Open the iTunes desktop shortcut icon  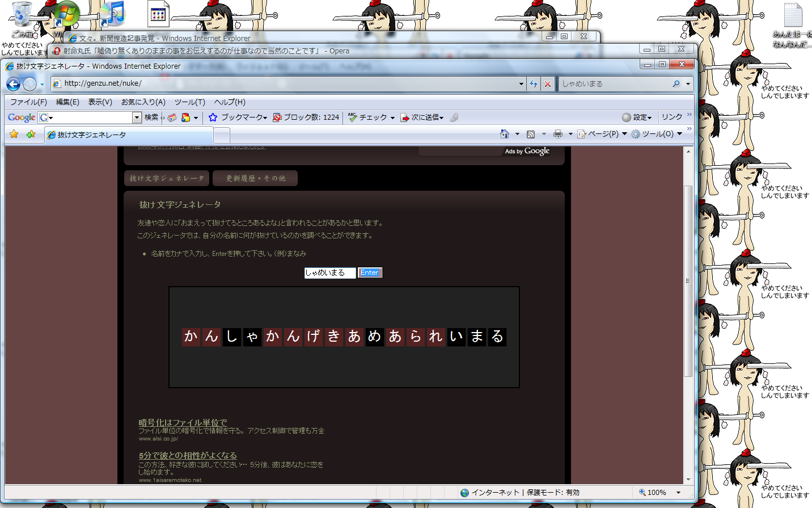coord(113,14)
